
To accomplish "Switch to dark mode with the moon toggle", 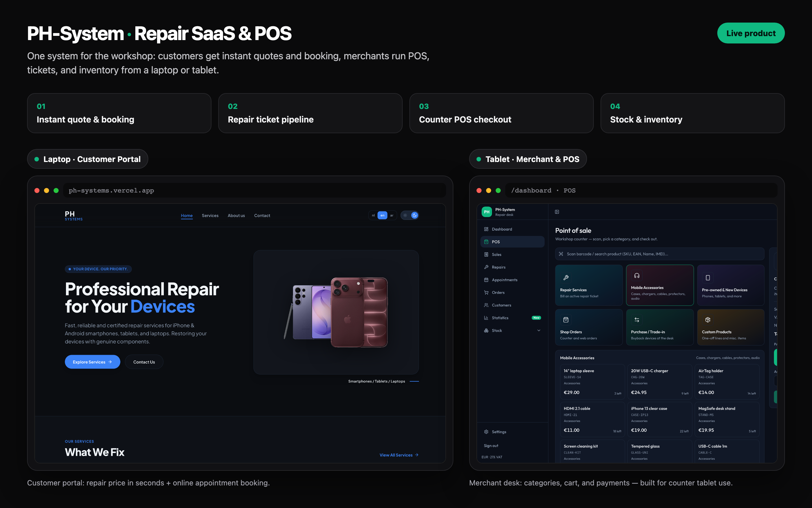I will click(415, 215).
